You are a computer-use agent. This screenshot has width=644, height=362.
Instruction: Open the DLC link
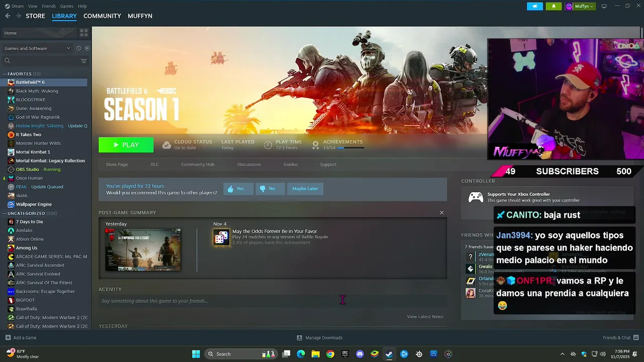[x=154, y=164]
